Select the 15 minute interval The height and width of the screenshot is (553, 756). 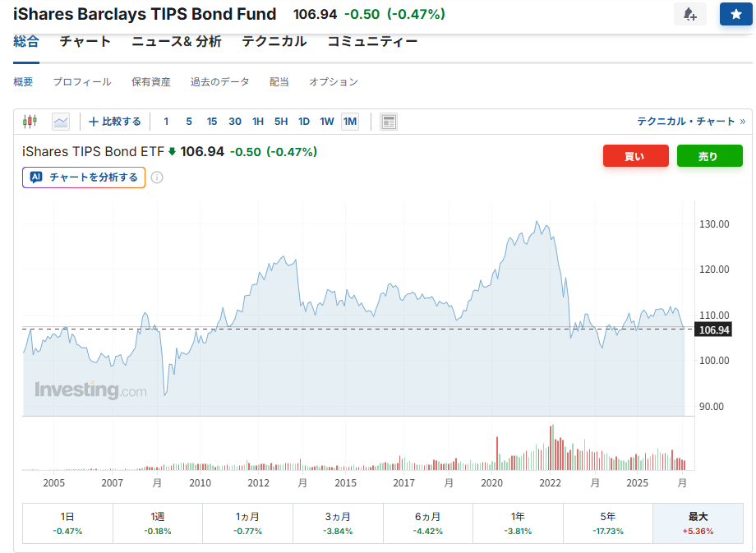click(x=212, y=122)
